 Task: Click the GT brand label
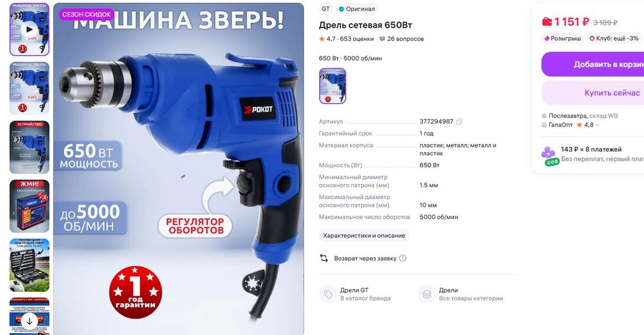[x=326, y=9]
